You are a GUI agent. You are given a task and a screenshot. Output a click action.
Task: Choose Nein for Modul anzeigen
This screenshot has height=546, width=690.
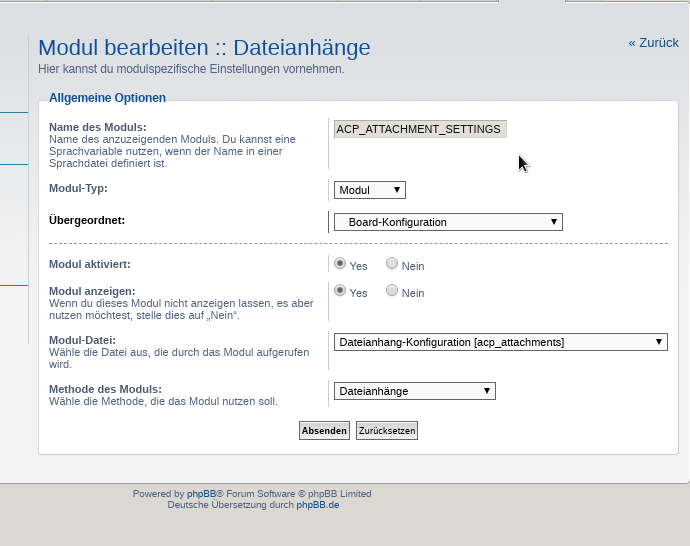(392, 291)
